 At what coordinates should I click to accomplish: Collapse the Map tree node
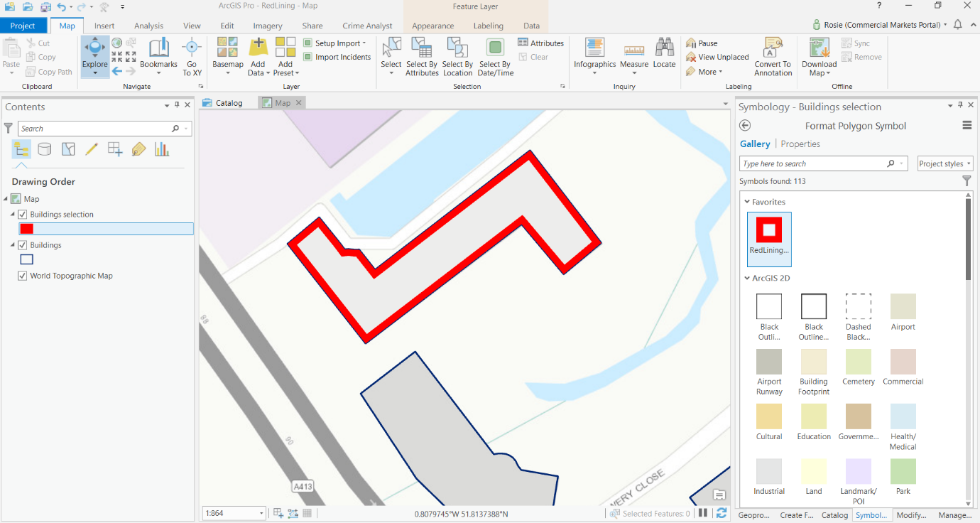coord(6,199)
